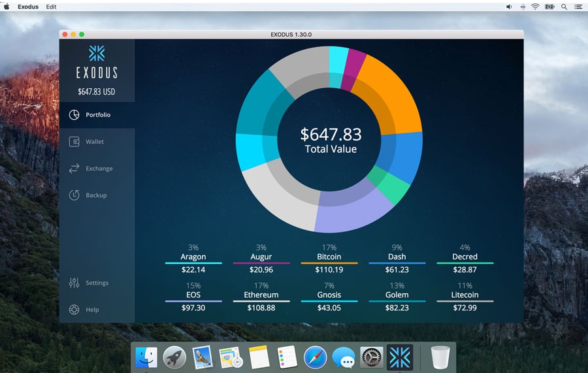Image resolution: width=588 pixels, height=373 pixels.
Task: Select the Bitcoin asset label
Action: 329,257
